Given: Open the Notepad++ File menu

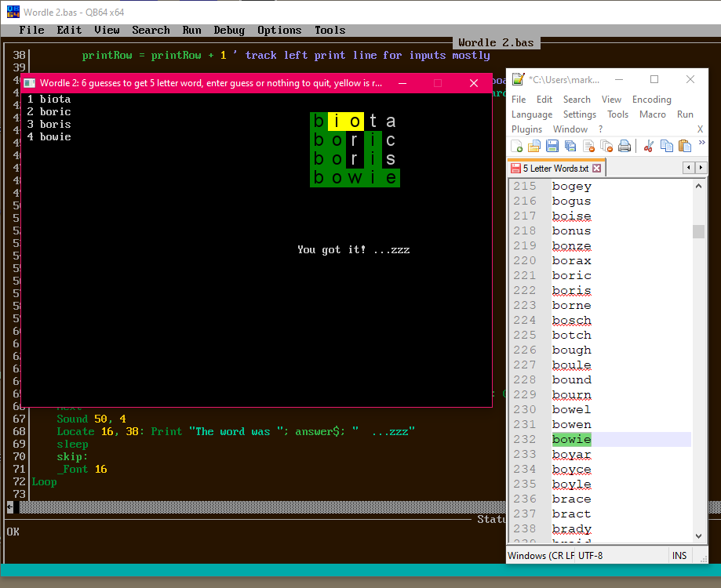Looking at the screenshot, I should (519, 100).
